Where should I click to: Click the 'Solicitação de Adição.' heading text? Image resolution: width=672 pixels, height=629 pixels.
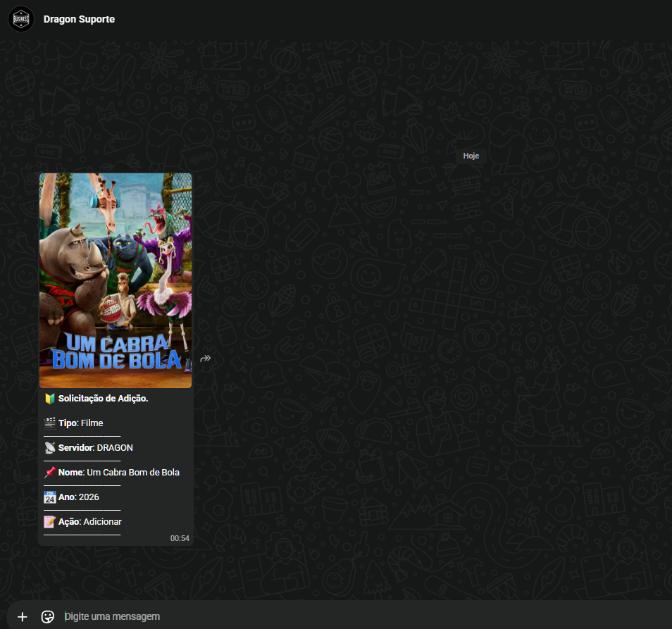(x=104, y=399)
